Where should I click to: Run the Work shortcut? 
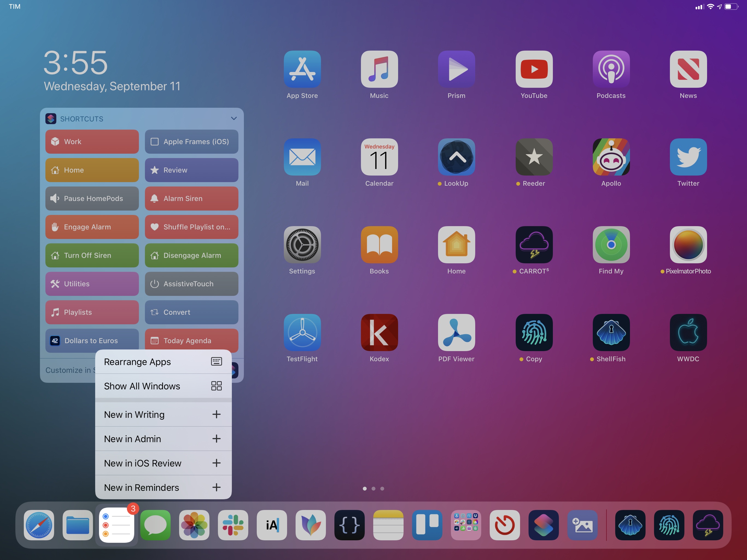tap(92, 142)
